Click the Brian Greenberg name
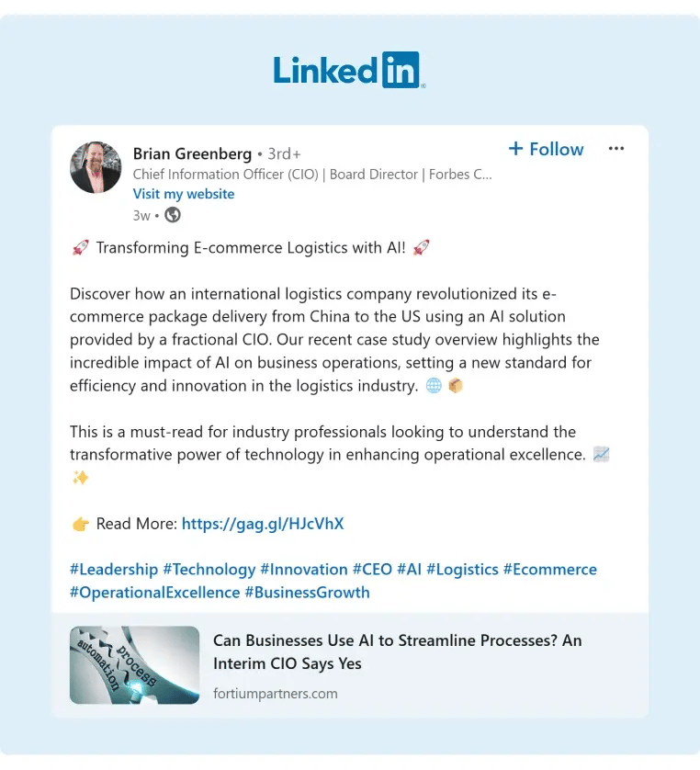The height and width of the screenshot is (770, 700). (192, 153)
